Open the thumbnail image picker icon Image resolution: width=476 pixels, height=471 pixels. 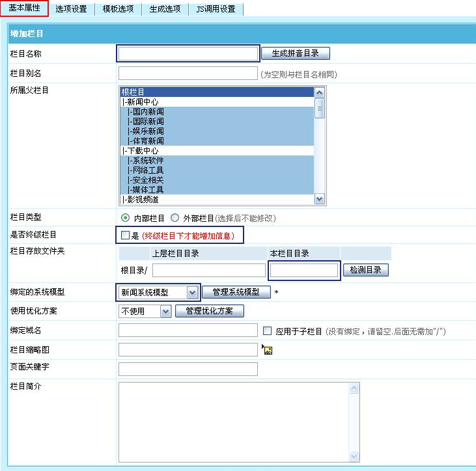(x=267, y=350)
